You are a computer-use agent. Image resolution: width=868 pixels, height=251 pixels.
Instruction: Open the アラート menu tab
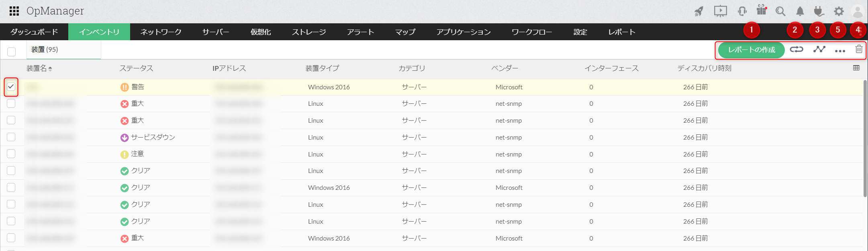360,32
